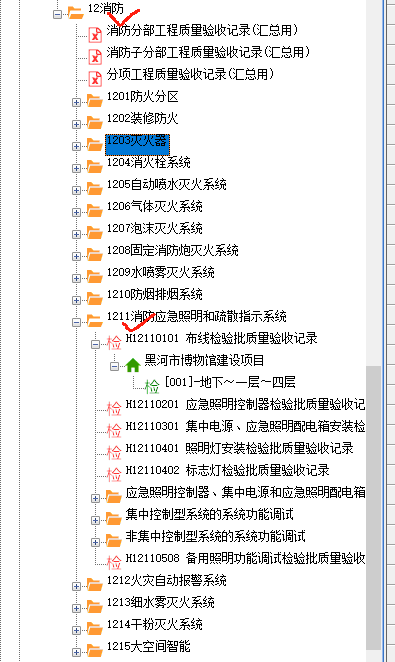The image size is (395, 662).
Task: Expand the 1201防火分区 folder
Action: click(76, 102)
